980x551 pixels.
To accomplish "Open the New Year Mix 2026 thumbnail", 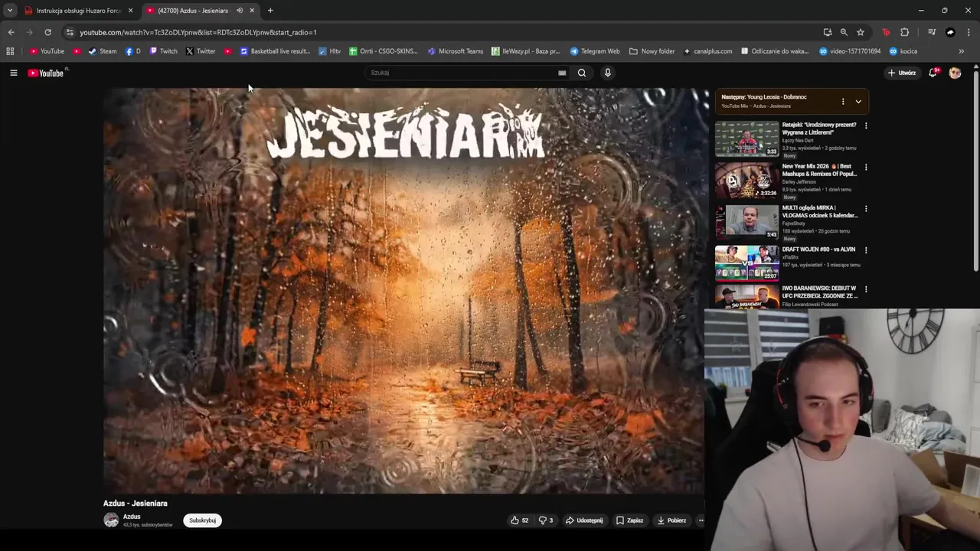I will 747,180.
